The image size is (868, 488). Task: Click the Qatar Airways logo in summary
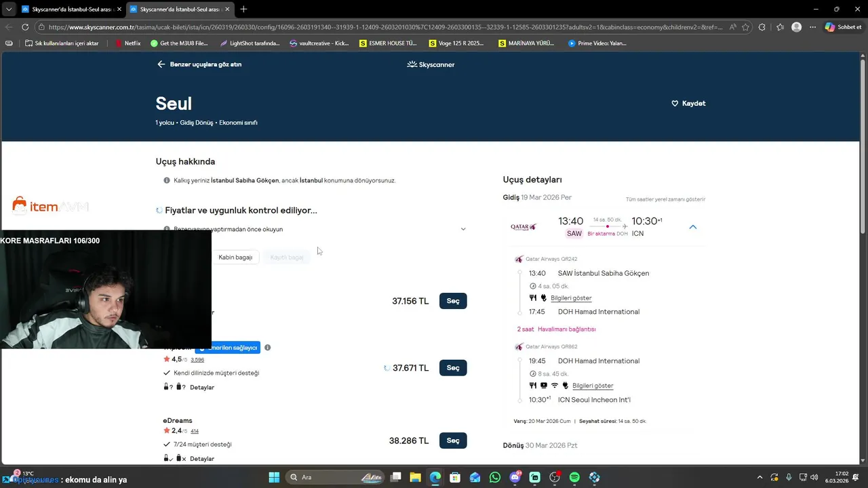(x=524, y=227)
